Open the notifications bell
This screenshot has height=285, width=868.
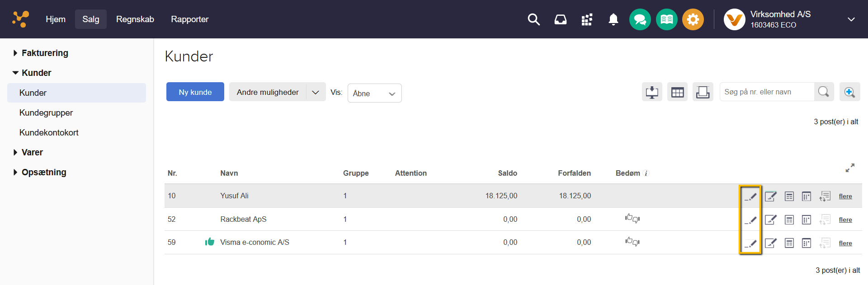[613, 19]
